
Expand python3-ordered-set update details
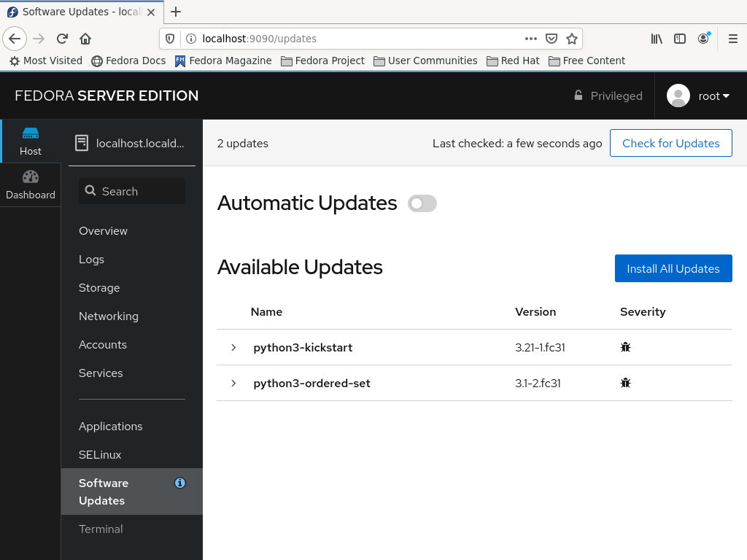233,383
